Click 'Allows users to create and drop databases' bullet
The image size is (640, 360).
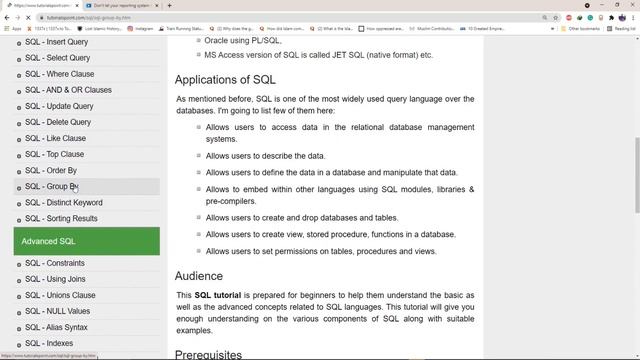point(302,218)
